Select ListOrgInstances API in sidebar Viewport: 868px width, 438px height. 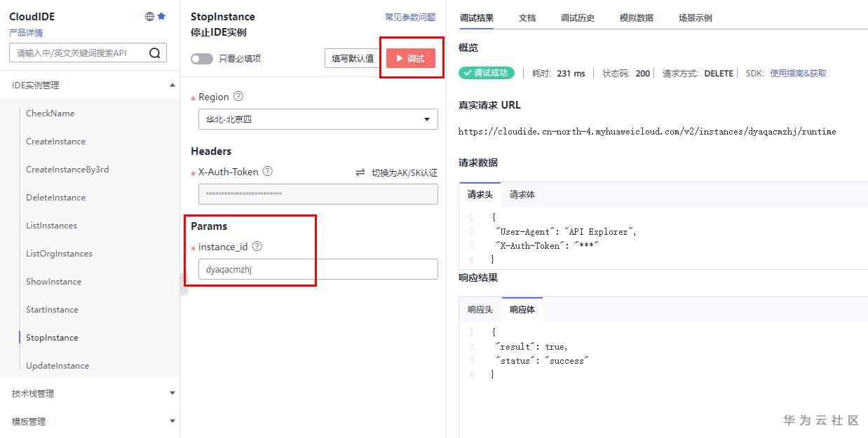click(x=59, y=253)
